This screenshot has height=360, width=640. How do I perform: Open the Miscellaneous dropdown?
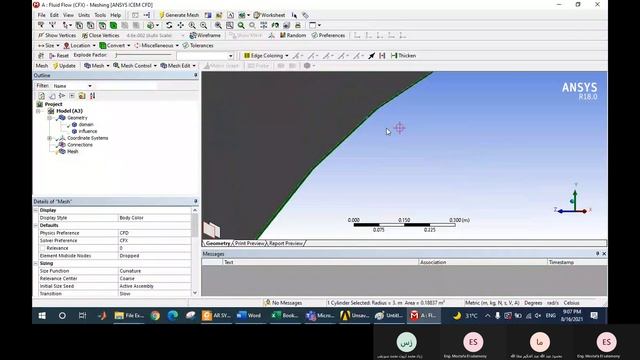pyautogui.click(x=157, y=46)
